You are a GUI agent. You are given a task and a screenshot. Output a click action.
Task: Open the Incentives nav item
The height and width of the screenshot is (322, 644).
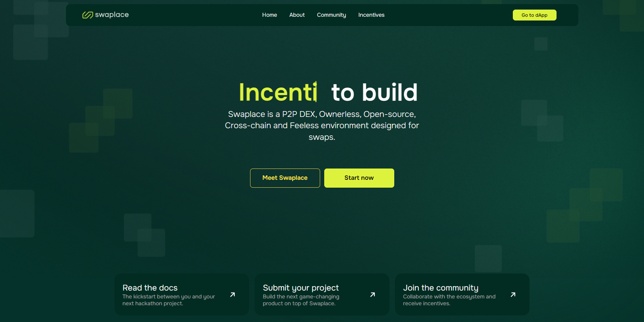tap(371, 15)
